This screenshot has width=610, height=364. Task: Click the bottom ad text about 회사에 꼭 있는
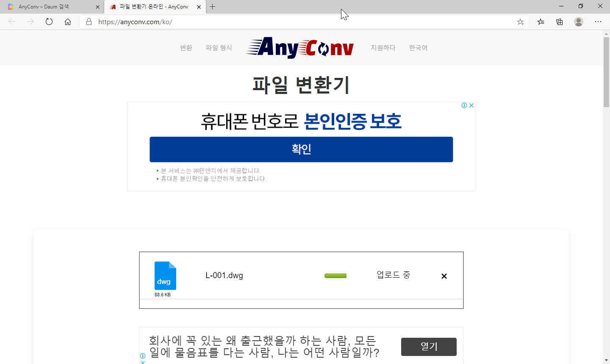(264, 347)
